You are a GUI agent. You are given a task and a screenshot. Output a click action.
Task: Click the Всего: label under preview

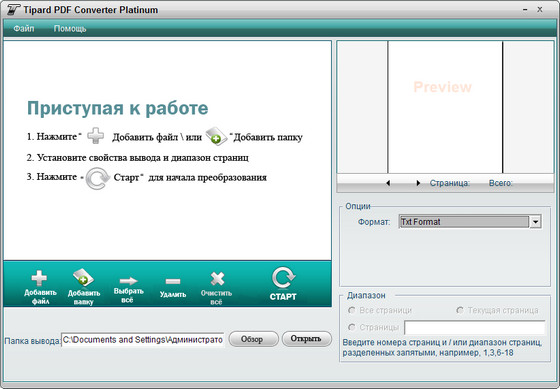click(500, 183)
